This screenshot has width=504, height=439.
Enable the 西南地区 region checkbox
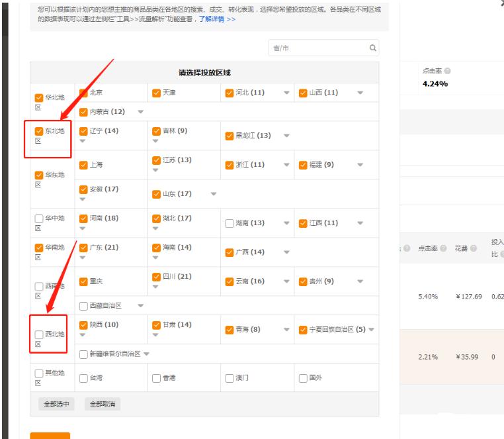39,286
